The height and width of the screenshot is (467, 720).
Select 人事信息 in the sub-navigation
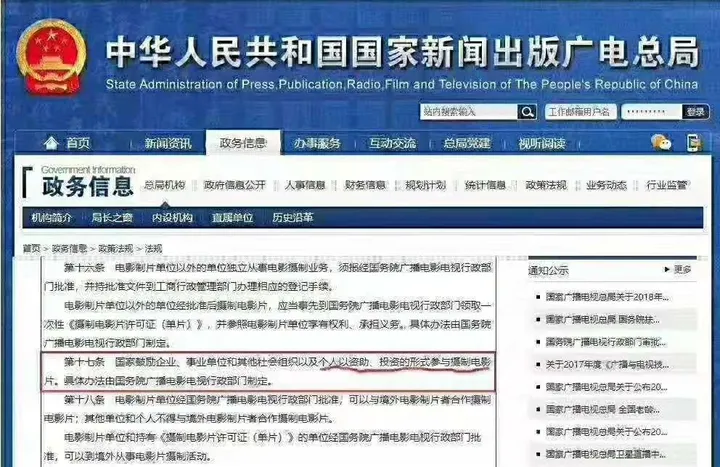click(305, 185)
